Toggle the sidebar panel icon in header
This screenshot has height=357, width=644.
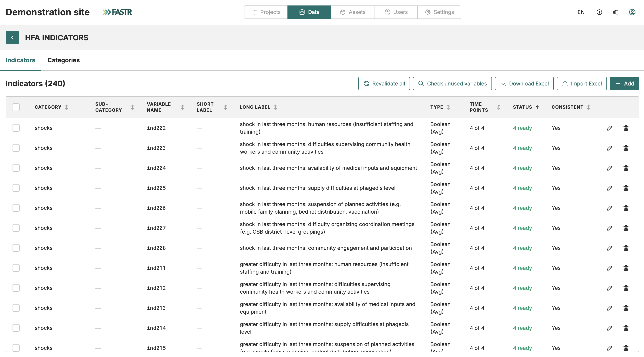tap(616, 12)
